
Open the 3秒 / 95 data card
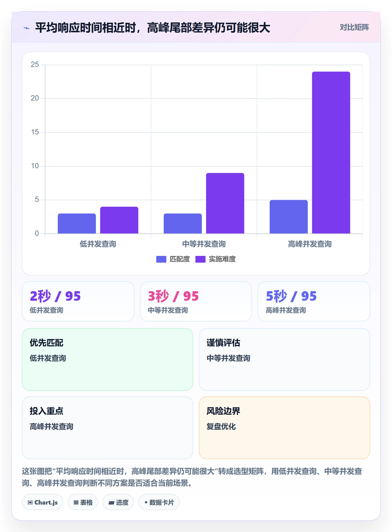pyautogui.click(x=196, y=301)
